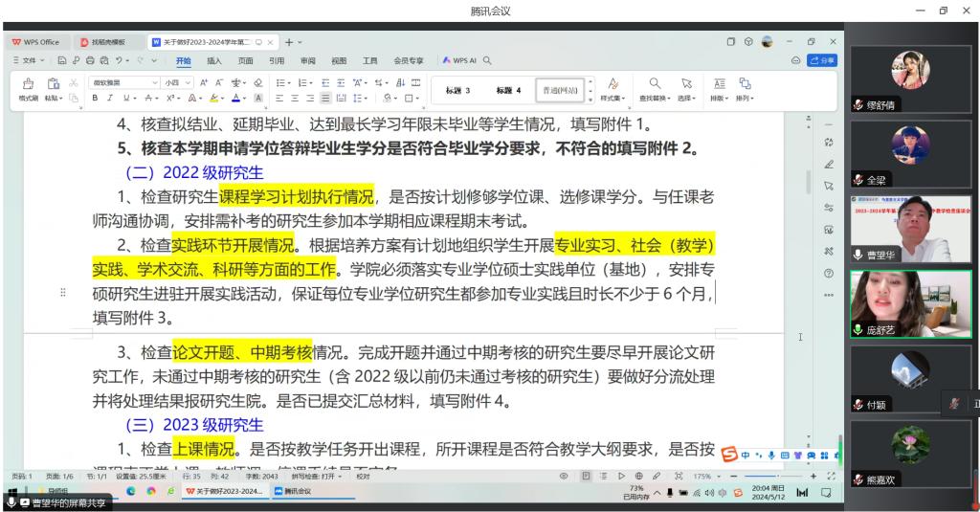Toggle Bold formatting

pos(95,99)
